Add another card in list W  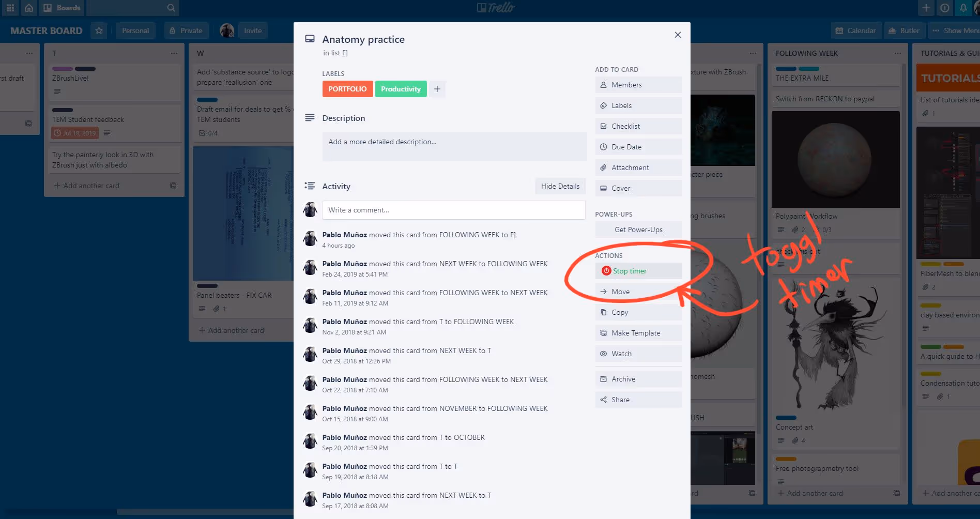(232, 330)
